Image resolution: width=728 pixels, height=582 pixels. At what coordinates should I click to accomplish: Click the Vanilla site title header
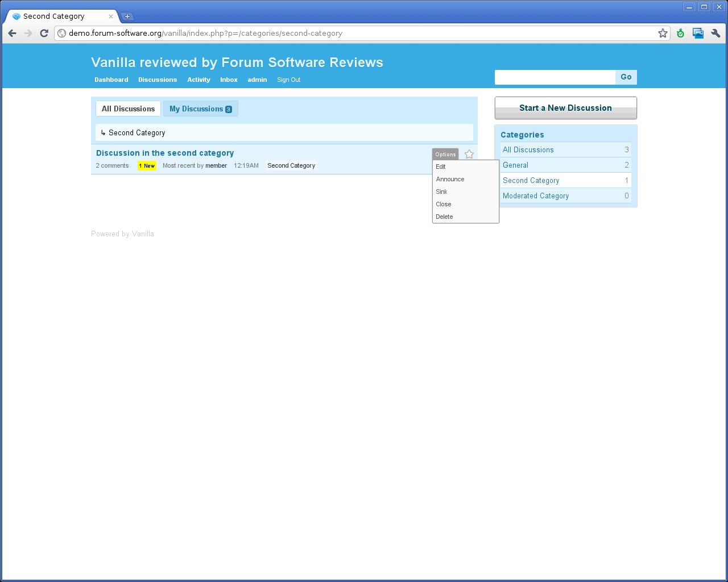pos(237,63)
